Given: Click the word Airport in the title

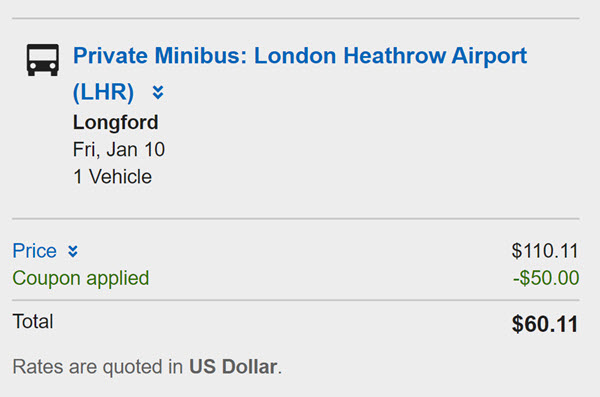Looking at the screenshot, I should point(489,56).
